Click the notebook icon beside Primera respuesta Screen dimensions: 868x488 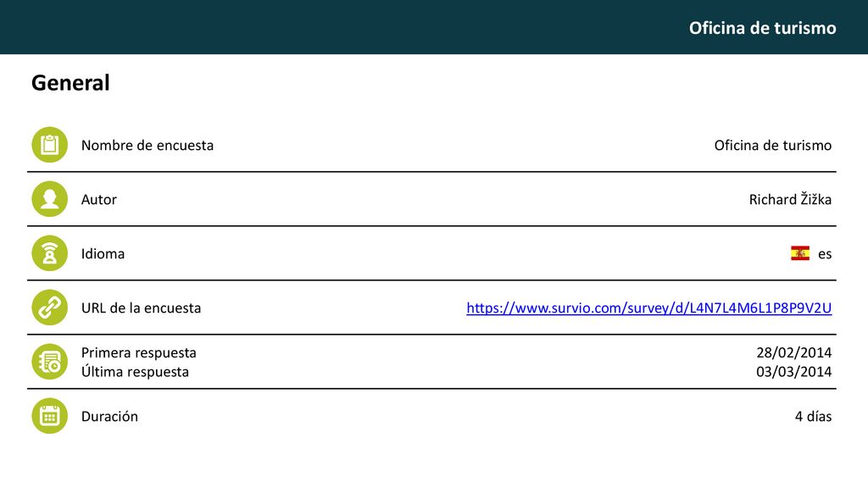click(49, 362)
